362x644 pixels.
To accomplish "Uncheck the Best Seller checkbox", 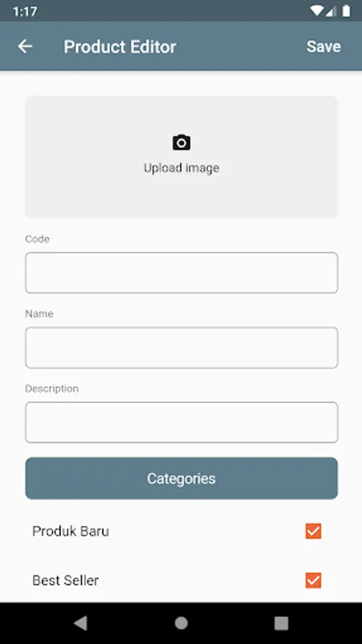I will (x=313, y=580).
